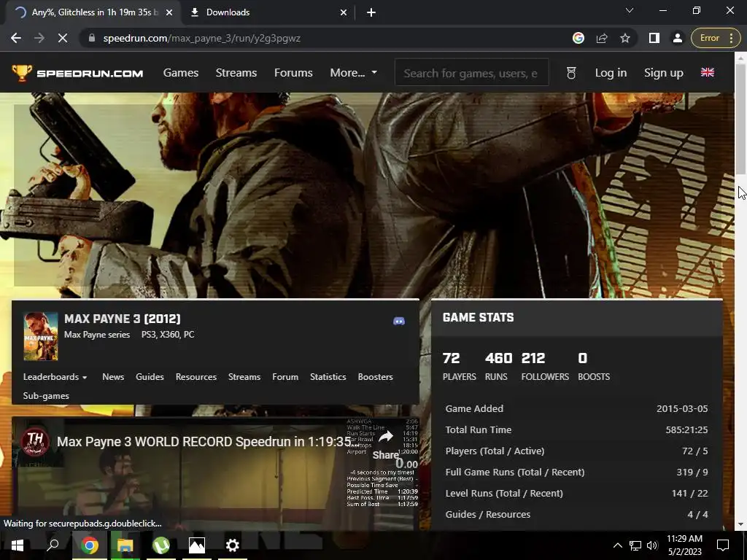Open the Forums menu item
Screen dimensions: 747x560
tap(293, 73)
